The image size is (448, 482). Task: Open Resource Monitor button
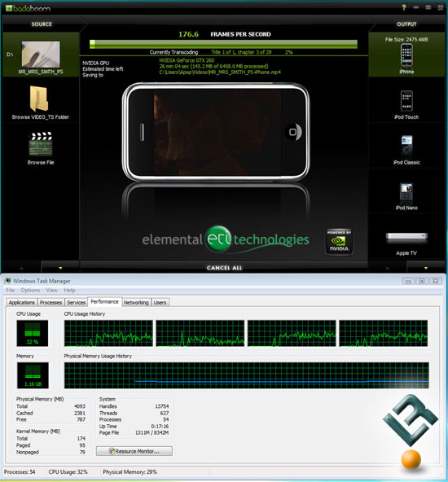click(x=134, y=451)
